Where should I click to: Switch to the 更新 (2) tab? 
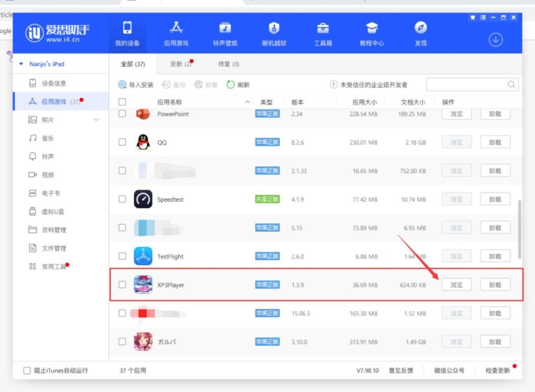[x=180, y=64]
